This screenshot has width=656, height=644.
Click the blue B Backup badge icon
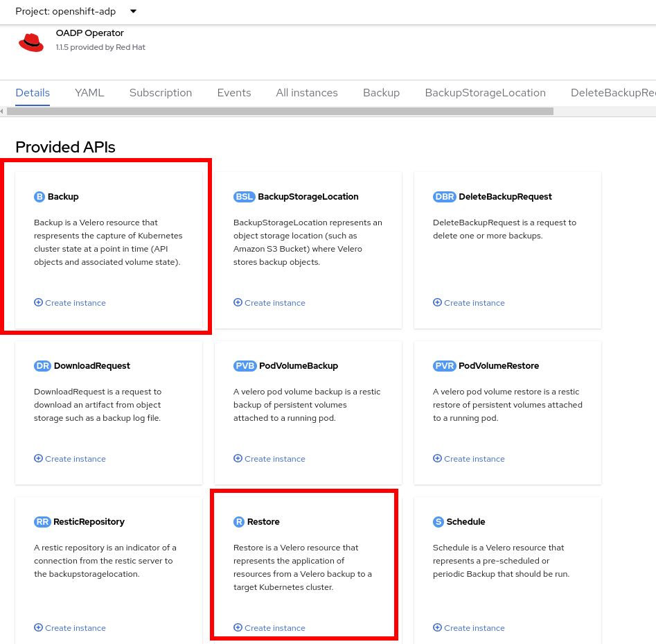(x=39, y=197)
